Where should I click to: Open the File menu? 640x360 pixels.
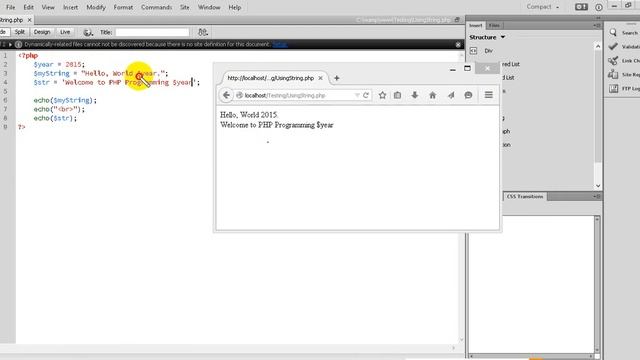[10, 7]
